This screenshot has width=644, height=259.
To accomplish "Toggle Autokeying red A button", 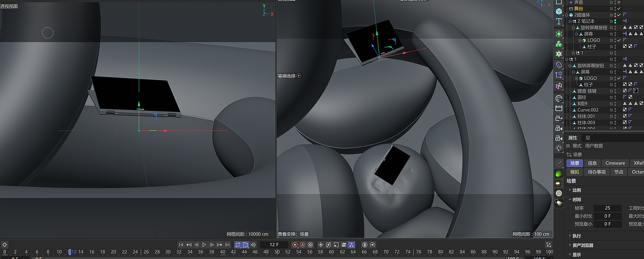I will point(303,245).
